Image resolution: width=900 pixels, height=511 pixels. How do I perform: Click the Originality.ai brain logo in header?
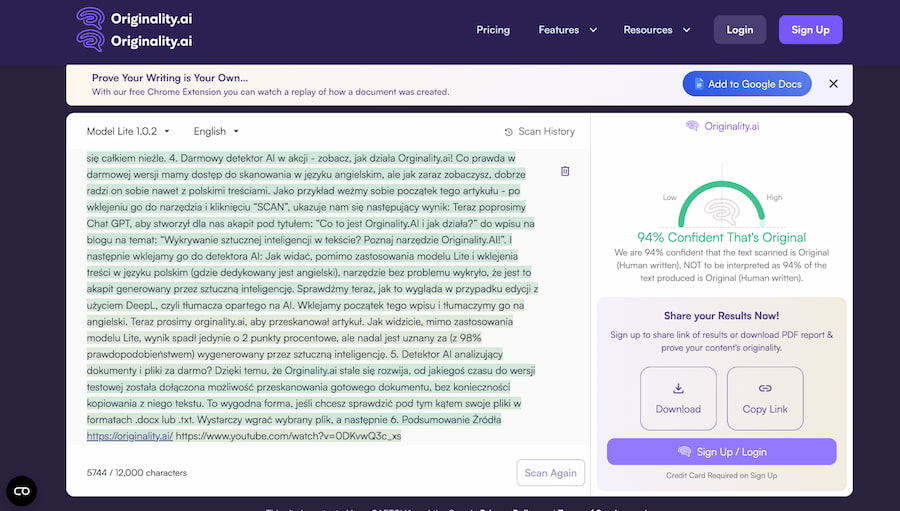pyautogui.click(x=91, y=29)
